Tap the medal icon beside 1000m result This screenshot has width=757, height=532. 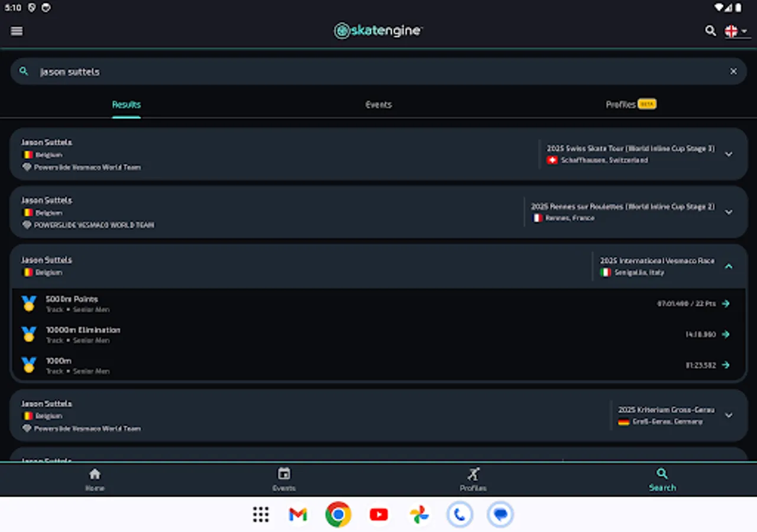(28, 365)
